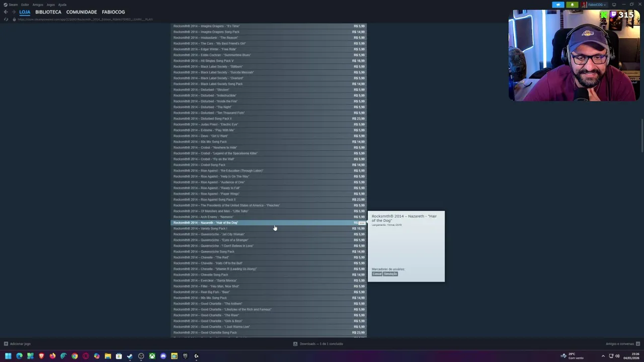The height and width of the screenshot is (362, 644).
Task: Open Rise Against "Paper Wings" DLC
Action: 269,194
